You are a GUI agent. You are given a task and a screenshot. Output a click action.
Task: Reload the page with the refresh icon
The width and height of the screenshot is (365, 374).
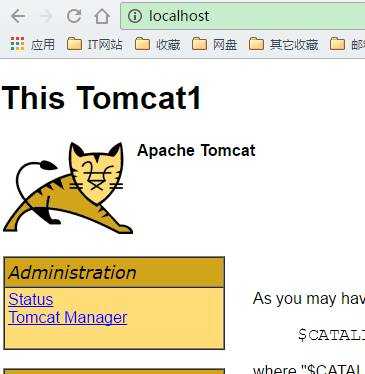click(x=74, y=16)
